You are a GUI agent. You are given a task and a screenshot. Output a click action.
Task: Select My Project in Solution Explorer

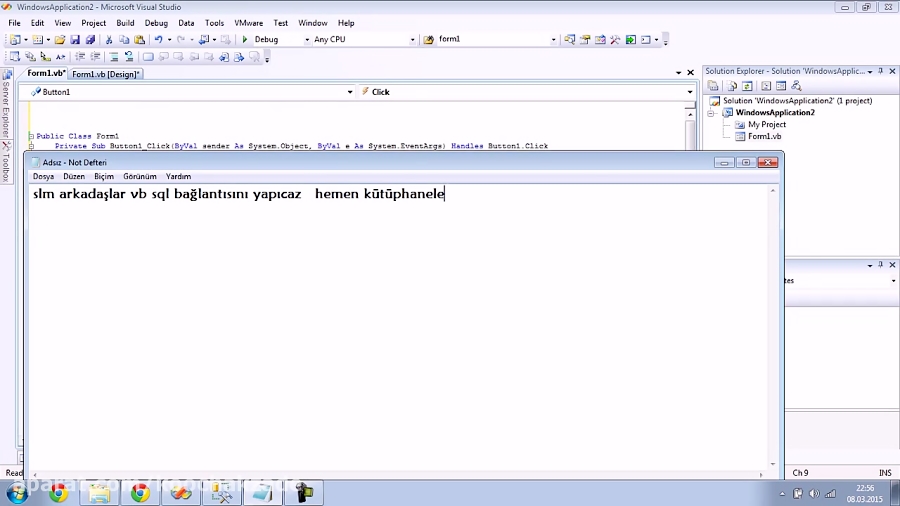pyautogui.click(x=767, y=124)
